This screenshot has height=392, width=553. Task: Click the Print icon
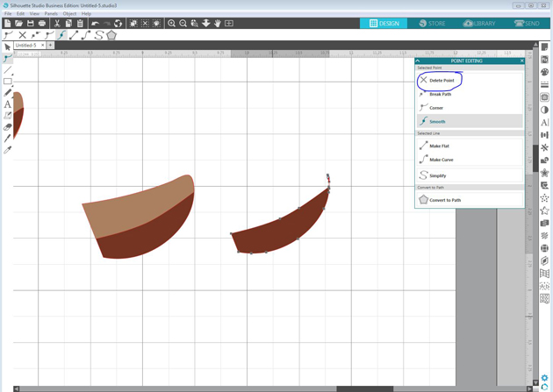(42, 24)
